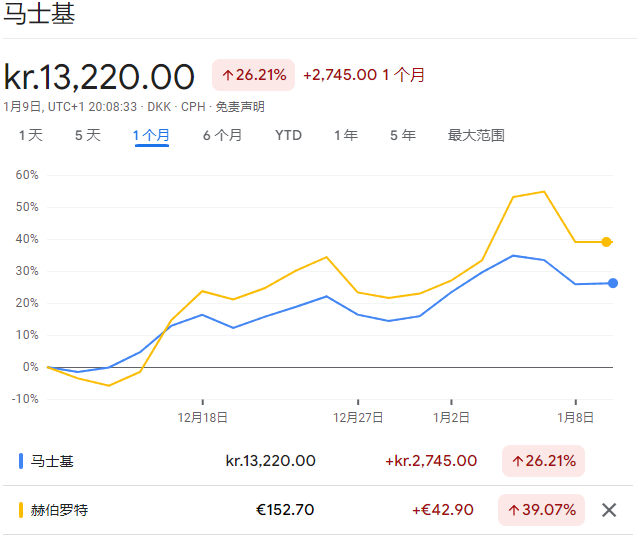637x535 pixels.
Task: Click the 1月2日 marker on chart axis
Action: click(452, 417)
